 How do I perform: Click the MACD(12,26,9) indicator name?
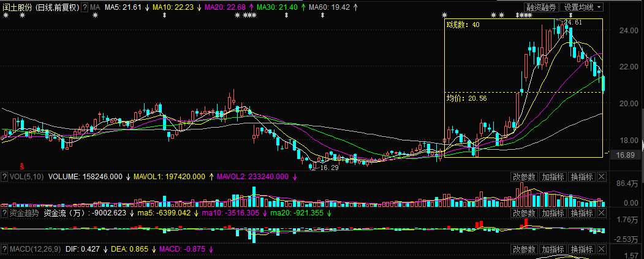click(x=34, y=249)
